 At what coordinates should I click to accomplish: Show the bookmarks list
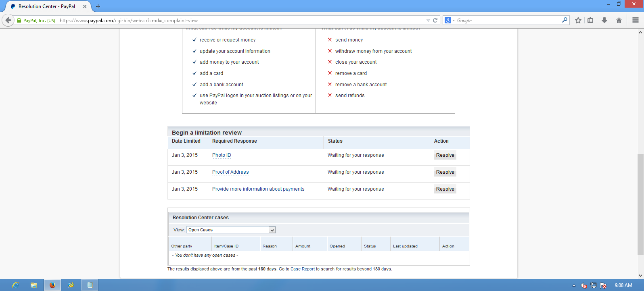(590, 20)
